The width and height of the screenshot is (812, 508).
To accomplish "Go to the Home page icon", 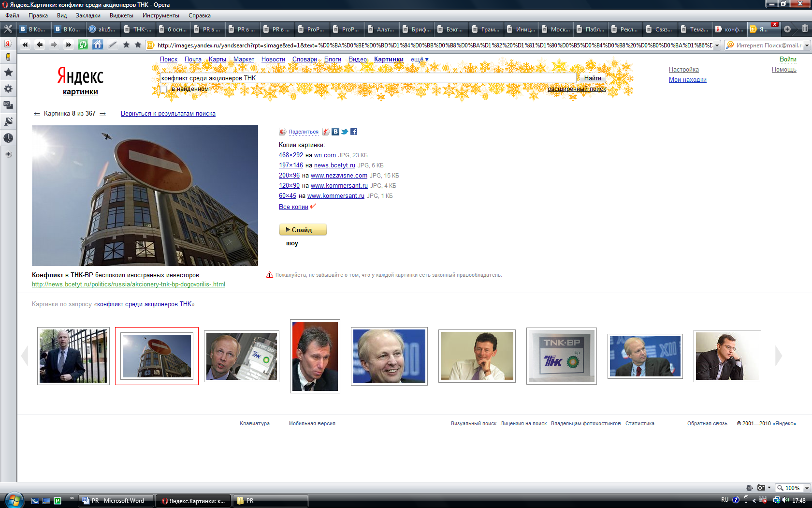I will coord(98,45).
